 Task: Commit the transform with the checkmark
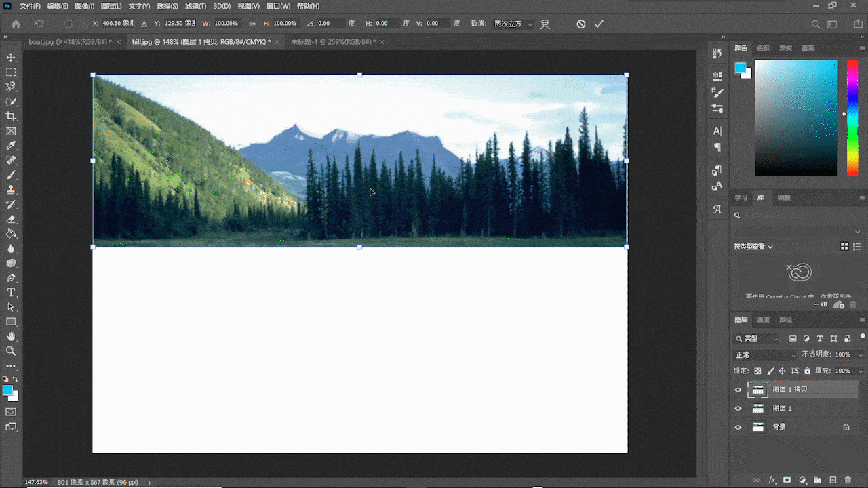point(599,24)
